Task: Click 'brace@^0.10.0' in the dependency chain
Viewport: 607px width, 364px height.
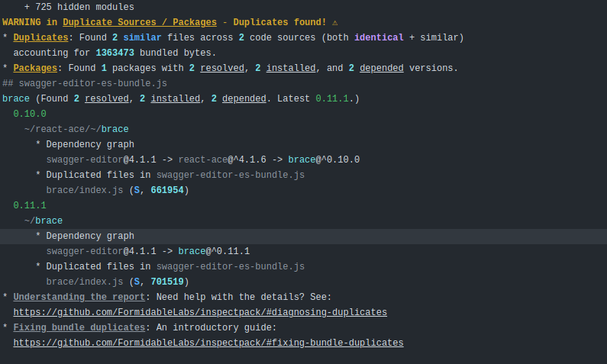Action: (324, 159)
